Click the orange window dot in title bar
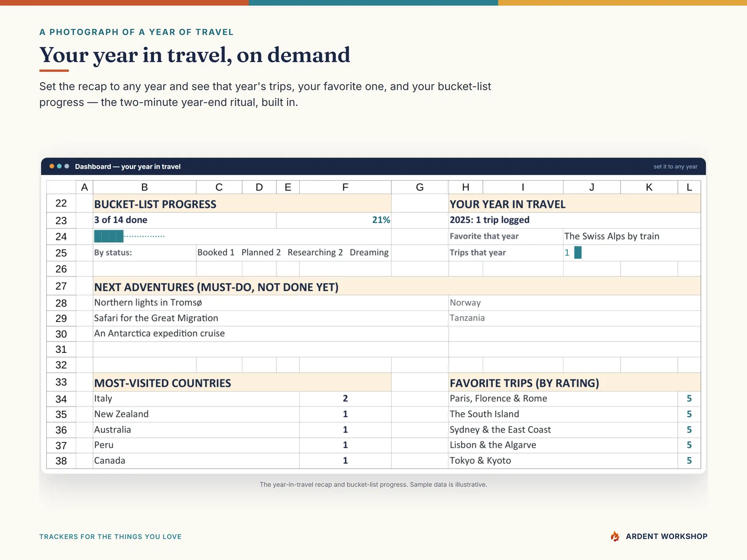747x560 pixels. click(52, 166)
